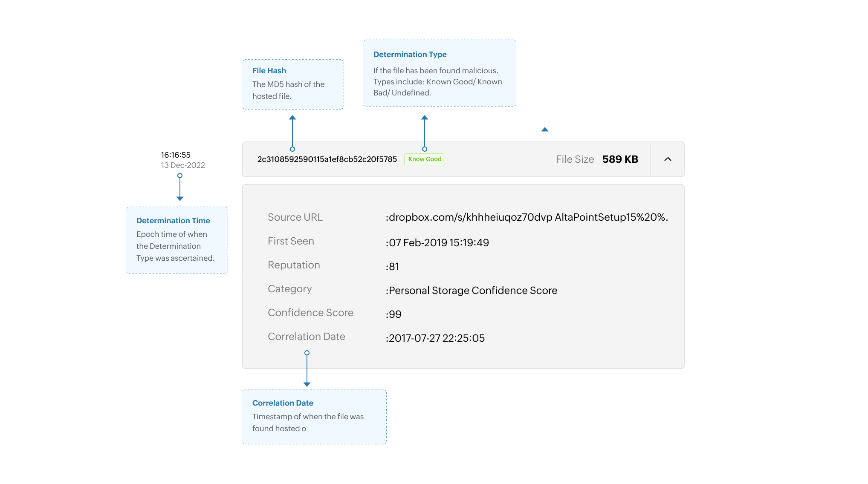Select the First Seen timestamp text

[x=438, y=242]
